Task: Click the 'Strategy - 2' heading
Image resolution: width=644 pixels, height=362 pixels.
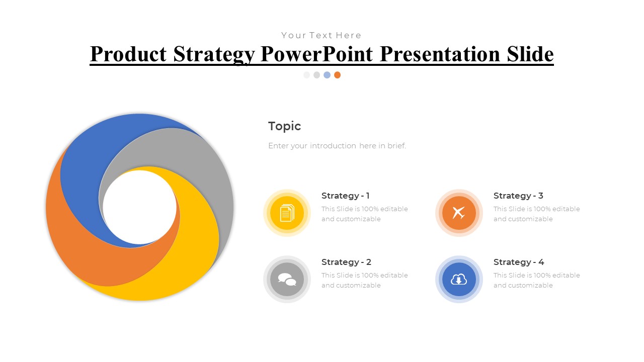Action: [x=346, y=262]
